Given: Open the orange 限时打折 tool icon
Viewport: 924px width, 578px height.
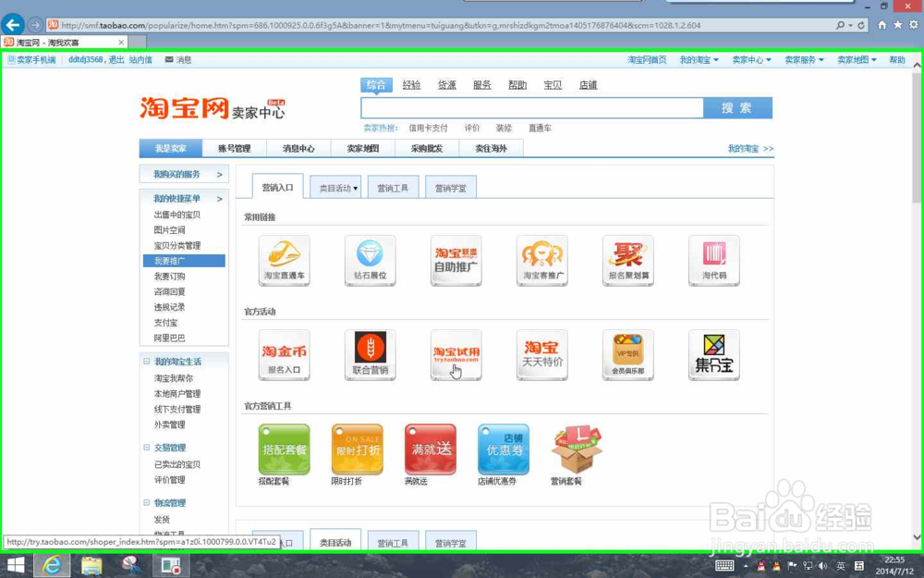Looking at the screenshot, I should pos(357,449).
